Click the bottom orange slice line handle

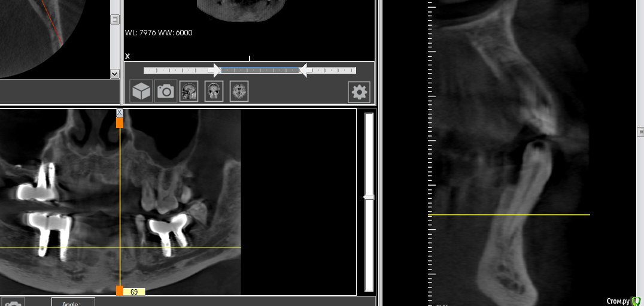tap(120, 291)
